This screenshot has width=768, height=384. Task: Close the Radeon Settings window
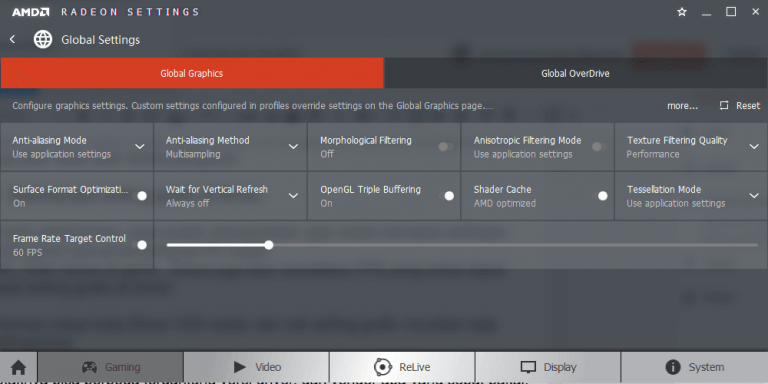755,12
